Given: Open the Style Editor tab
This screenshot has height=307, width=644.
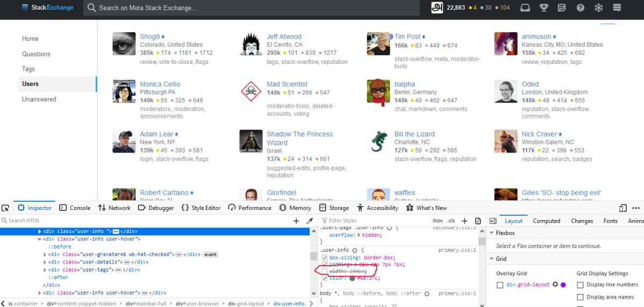Looking at the screenshot, I should click(x=201, y=208).
